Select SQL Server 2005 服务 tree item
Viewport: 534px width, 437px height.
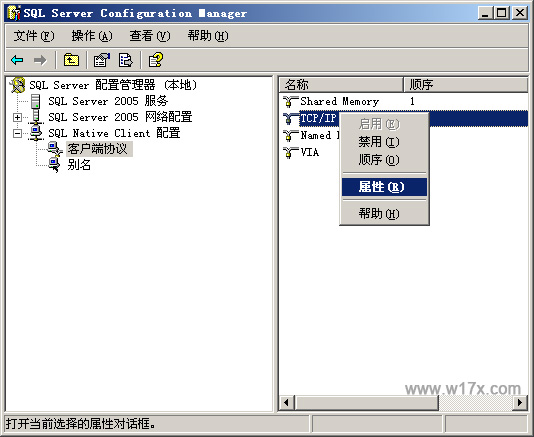pyautogui.click(x=108, y=101)
